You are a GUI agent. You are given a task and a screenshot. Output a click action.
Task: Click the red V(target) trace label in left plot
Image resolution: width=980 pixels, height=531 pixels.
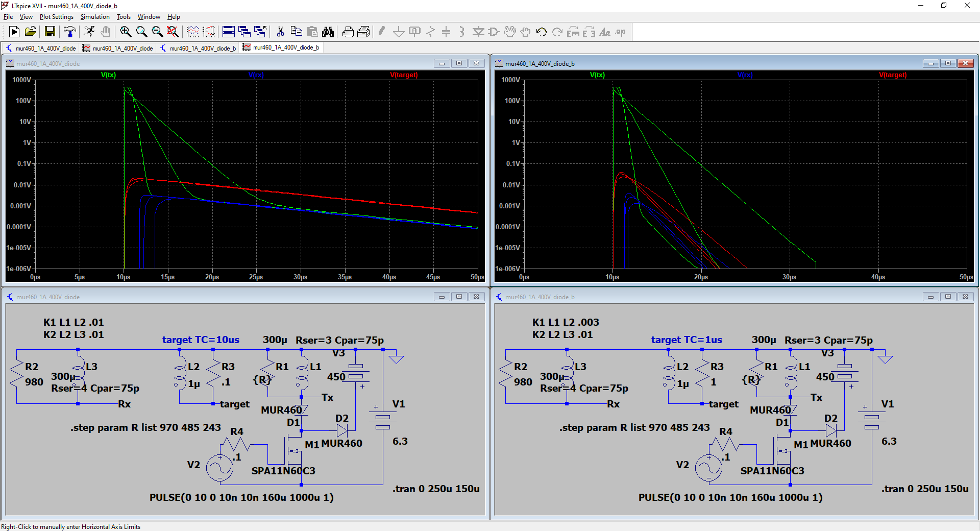click(404, 75)
